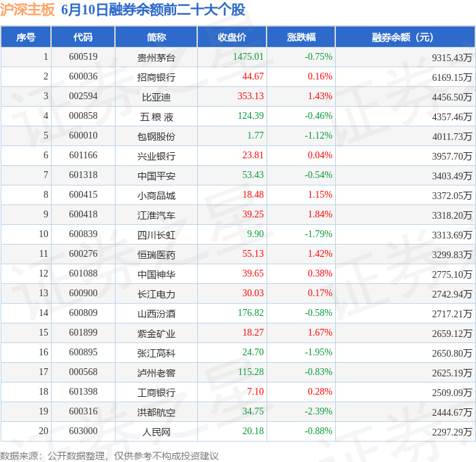Click balance value 2659.12万
The width and height of the screenshot is (476, 462).
click(452, 334)
